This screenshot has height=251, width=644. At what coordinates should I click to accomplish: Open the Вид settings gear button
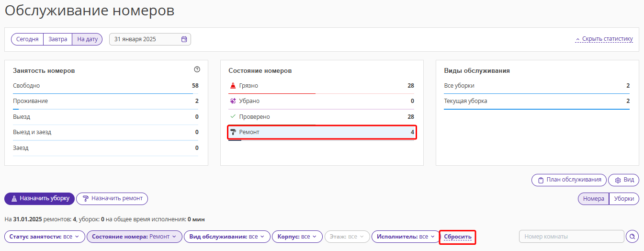623,180
